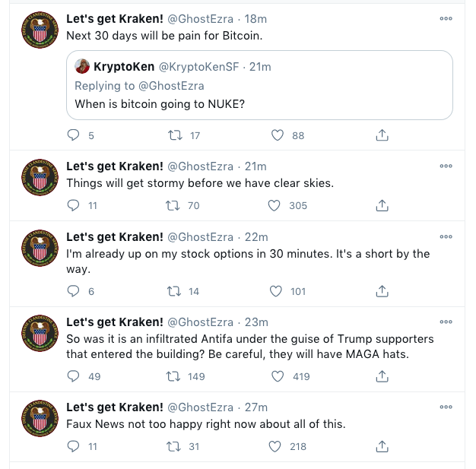Open more menu on the stock options tweet
This screenshot has height=469, width=476.
point(446,236)
